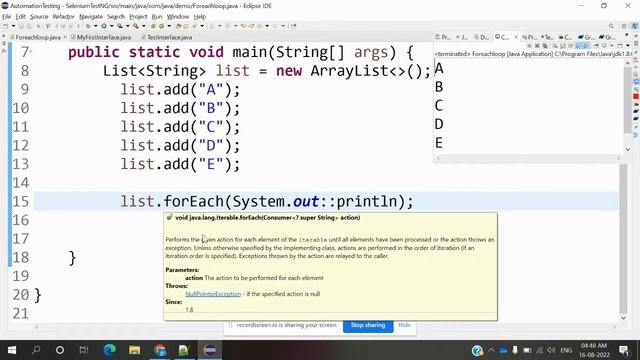Click Remove All Terminated Launches icon
Screen dimensions: 640x360
click(x=545, y=45)
